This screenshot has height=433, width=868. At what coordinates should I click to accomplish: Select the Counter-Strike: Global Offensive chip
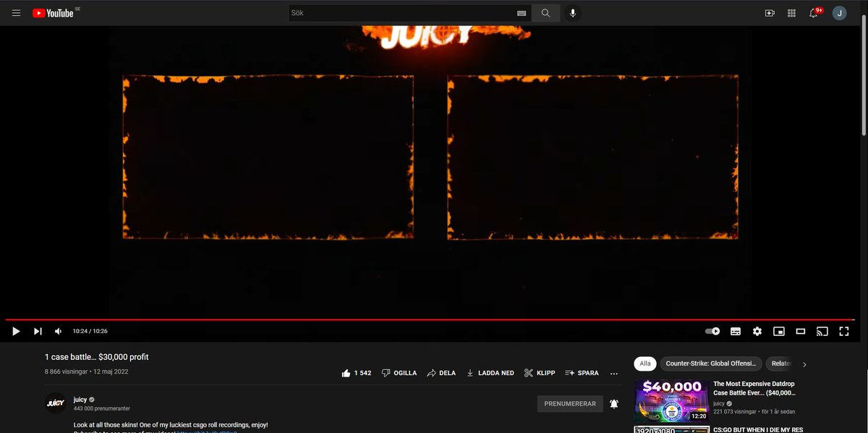[x=711, y=363]
